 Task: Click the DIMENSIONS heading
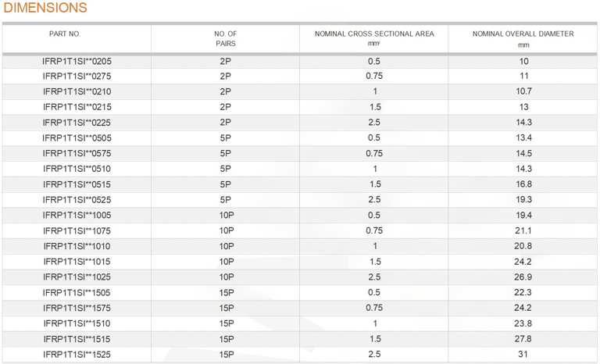45,8
